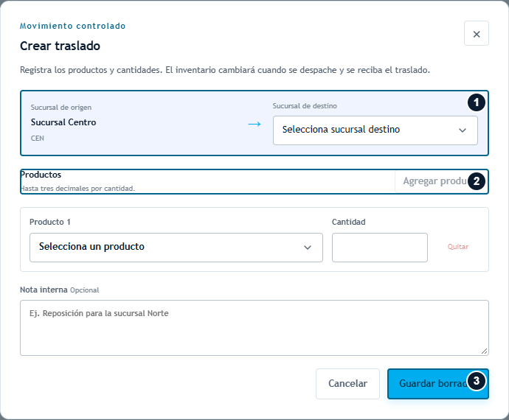Click the Guardar borrador button
Viewport: 509px width, 420px height.
pos(437,383)
